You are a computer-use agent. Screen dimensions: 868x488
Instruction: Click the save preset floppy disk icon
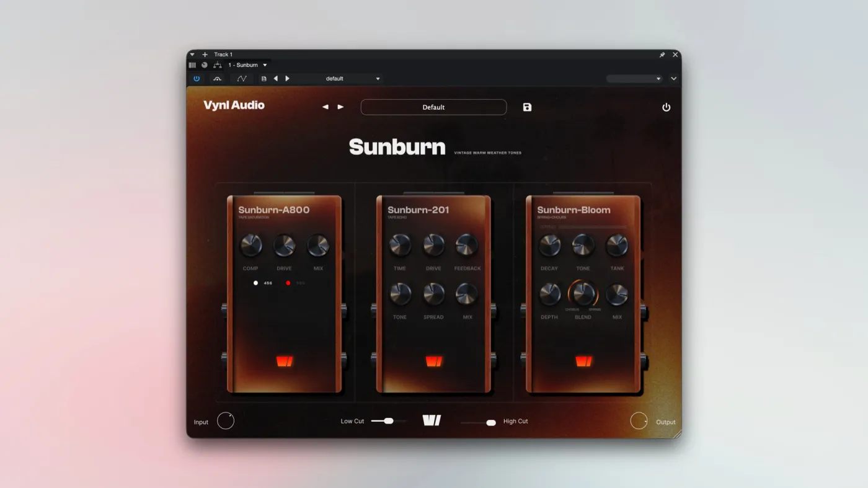tap(527, 107)
